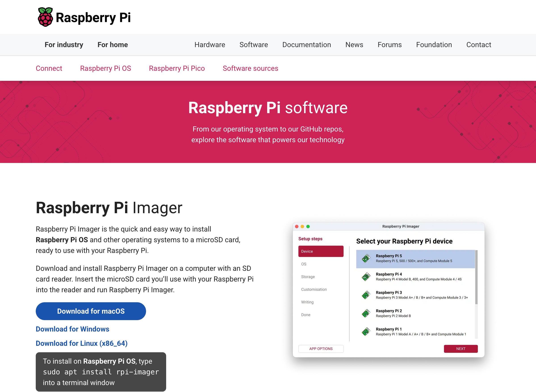
Task: Click the NEXT button in Imager
Action: pos(461,349)
